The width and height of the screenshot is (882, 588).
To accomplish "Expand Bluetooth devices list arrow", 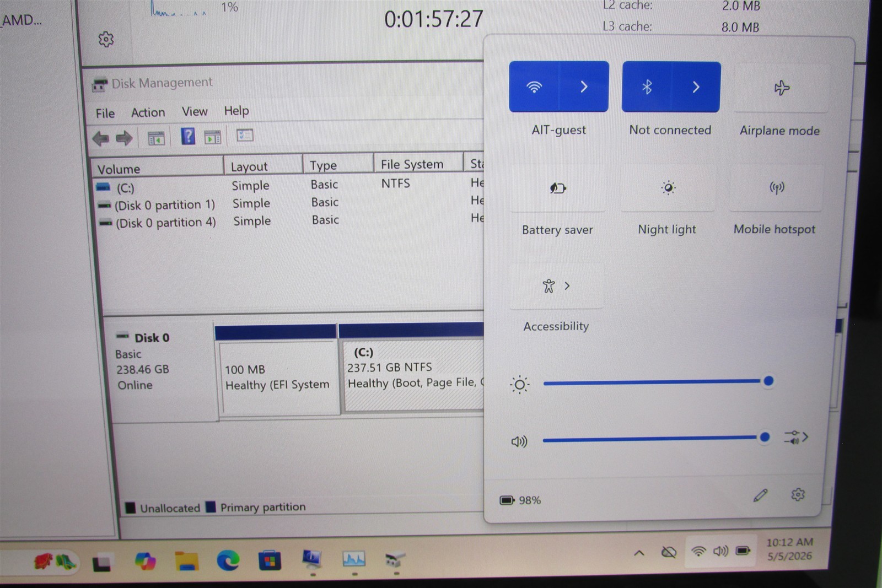I will [696, 87].
